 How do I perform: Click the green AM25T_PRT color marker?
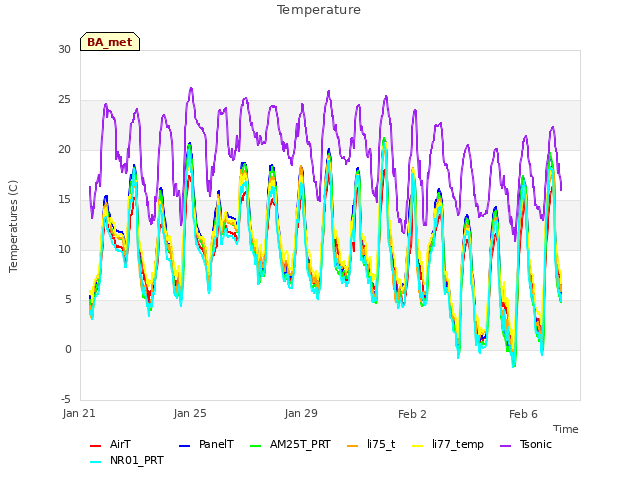pyautogui.click(x=256, y=446)
